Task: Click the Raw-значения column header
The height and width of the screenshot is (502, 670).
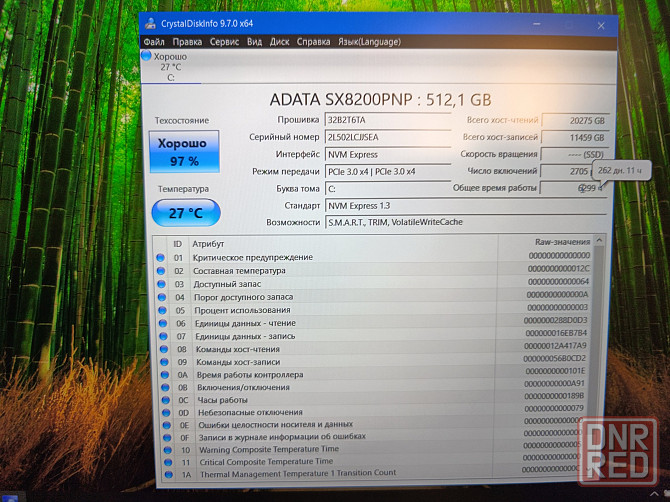Action: pyautogui.click(x=562, y=242)
